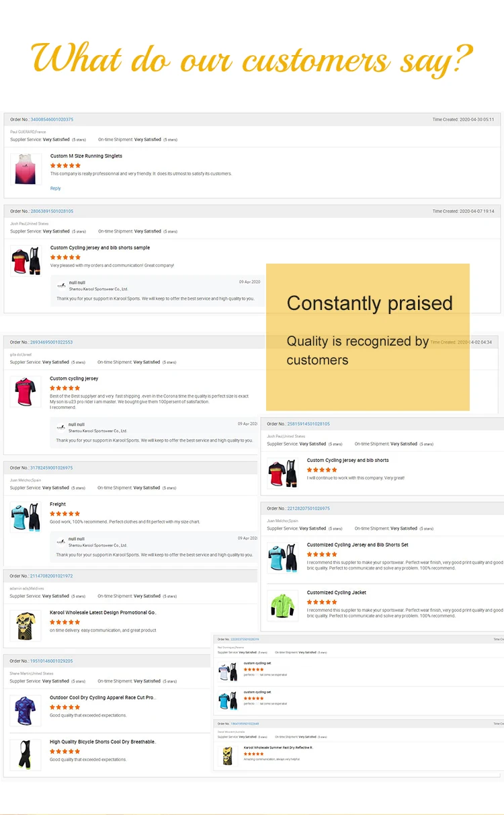Click order number 31782459001026975 link
Image resolution: width=504 pixels, height=815 pixels.
51,468
